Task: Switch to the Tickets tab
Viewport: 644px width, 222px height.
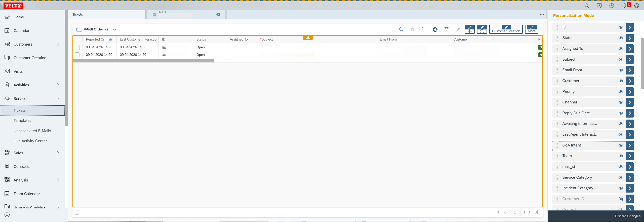Action: point(107,15)
